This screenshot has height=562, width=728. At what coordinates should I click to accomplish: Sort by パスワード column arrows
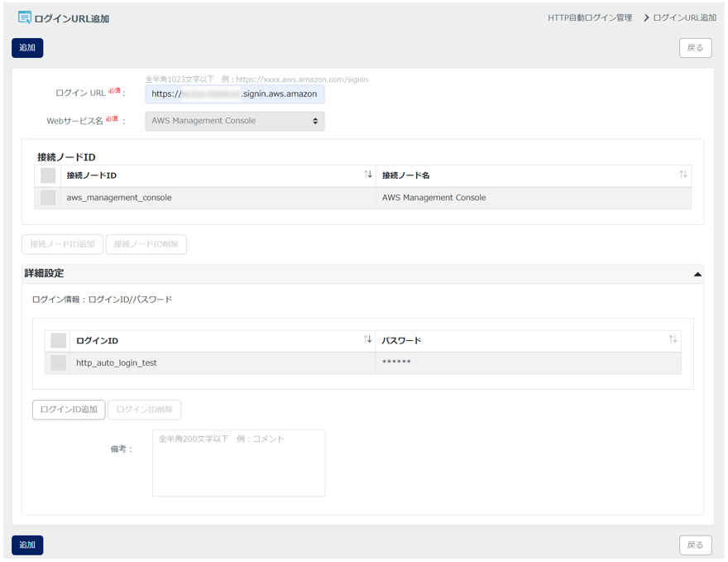(x=673, y=339)
